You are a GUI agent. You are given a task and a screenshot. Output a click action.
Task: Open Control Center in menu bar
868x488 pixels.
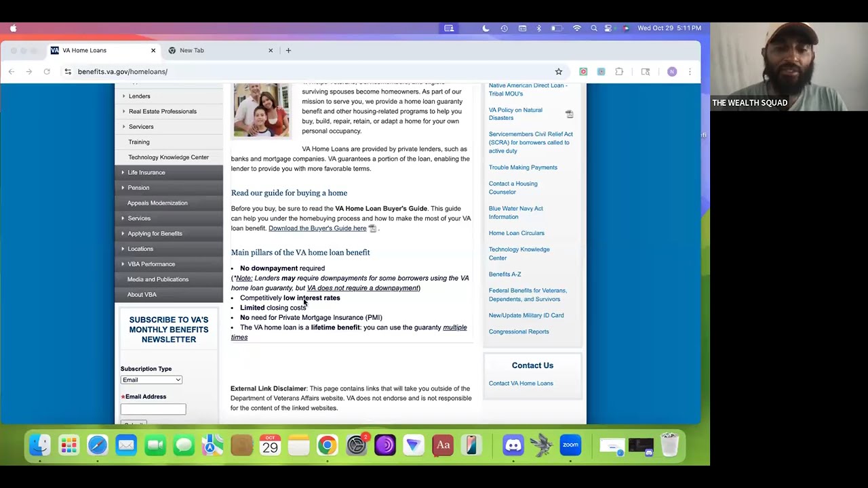coord(609,28)
